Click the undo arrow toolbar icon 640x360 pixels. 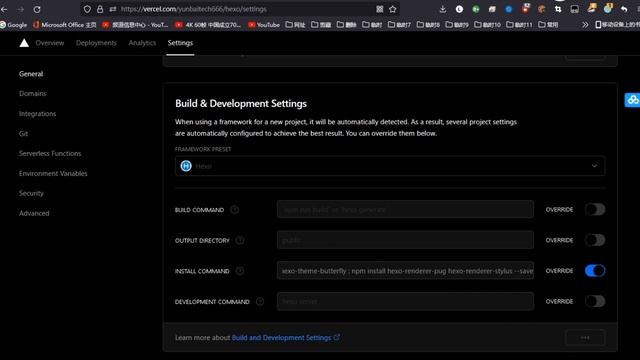click(624, 9)
